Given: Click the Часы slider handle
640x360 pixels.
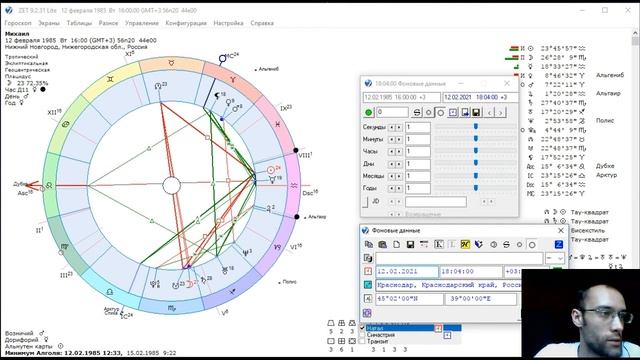Looking at the screenshot, I should pos(476,151).
